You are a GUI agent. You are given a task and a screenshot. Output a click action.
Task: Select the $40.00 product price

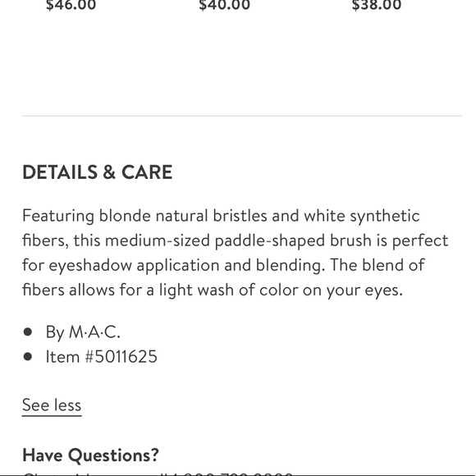(224, 5)
